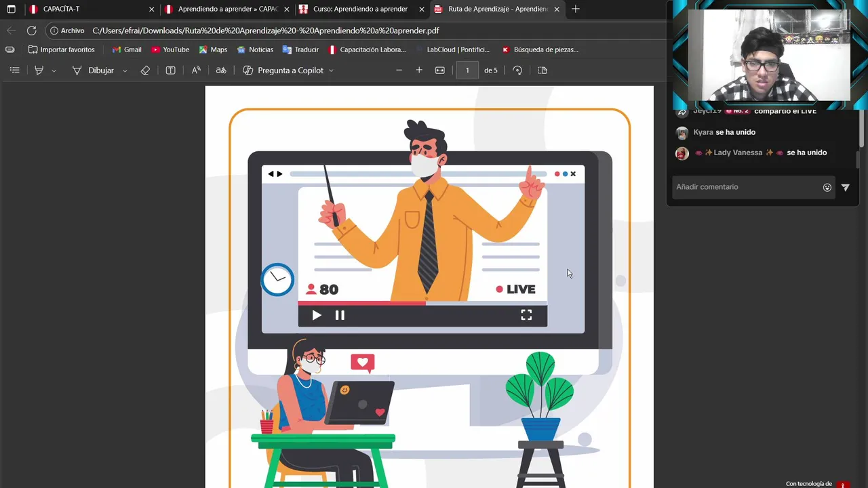Open the tab actions menu

click(11, 9)
